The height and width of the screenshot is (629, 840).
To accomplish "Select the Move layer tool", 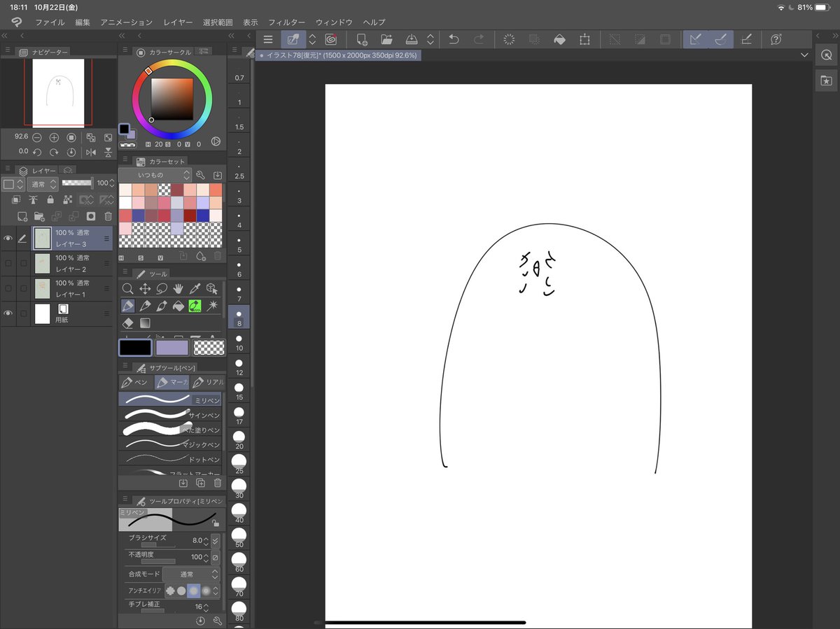I will point(145,288).
